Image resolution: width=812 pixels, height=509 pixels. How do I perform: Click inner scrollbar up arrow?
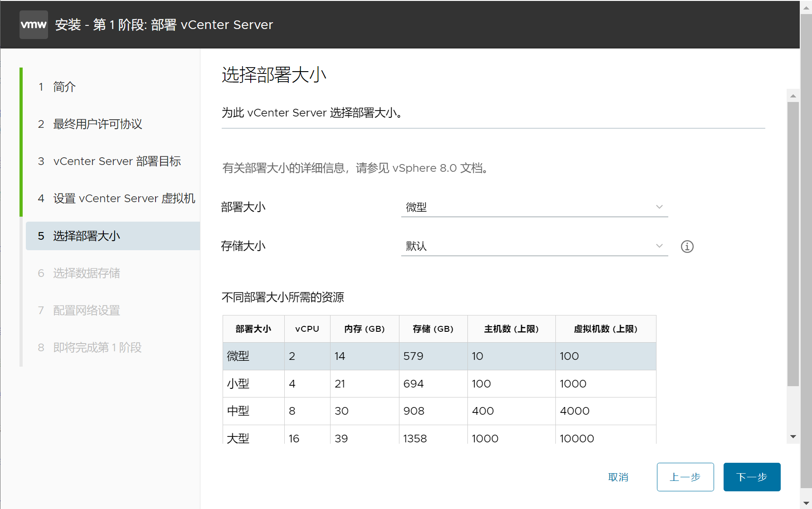793,96
